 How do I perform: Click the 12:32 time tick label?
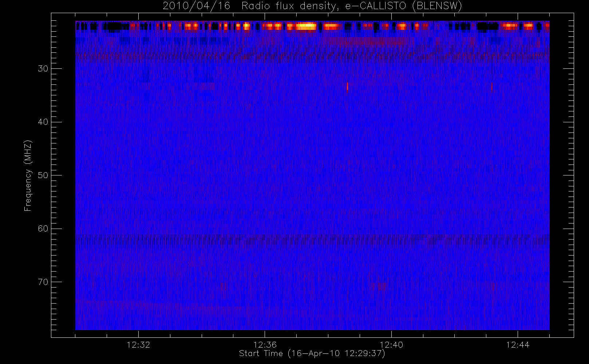pos(138,344)
